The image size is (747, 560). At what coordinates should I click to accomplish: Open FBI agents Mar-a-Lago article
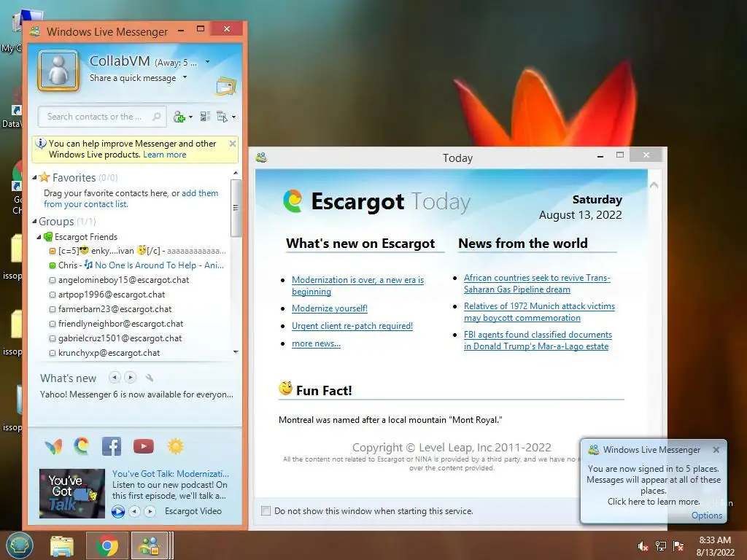tap(538, 341)
